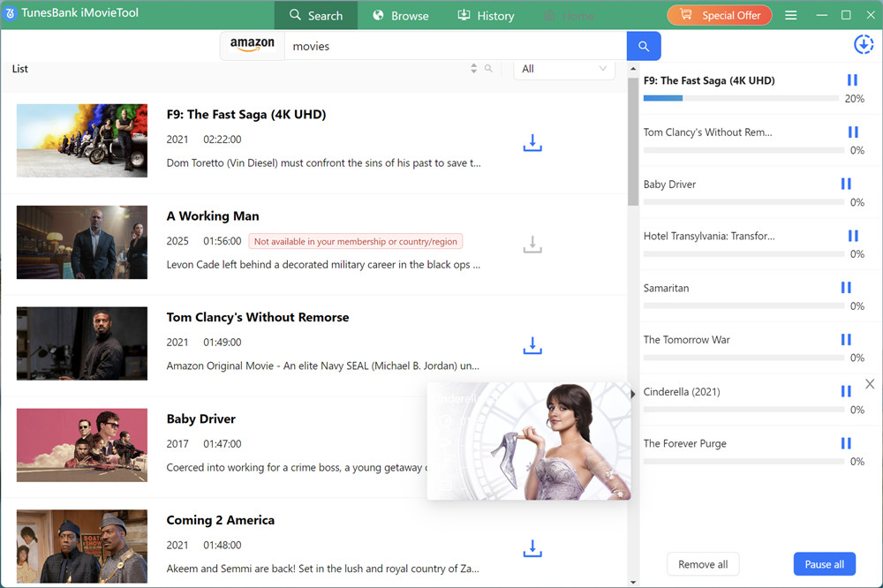Click the Special Offer button
Viewport: 883px width, 588px height.
(x=720, y=15)
